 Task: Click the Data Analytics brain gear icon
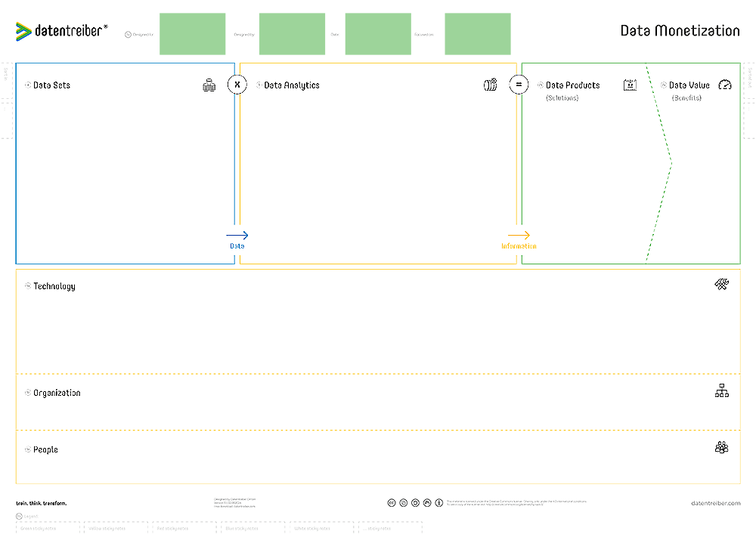(x=491, y=85)
